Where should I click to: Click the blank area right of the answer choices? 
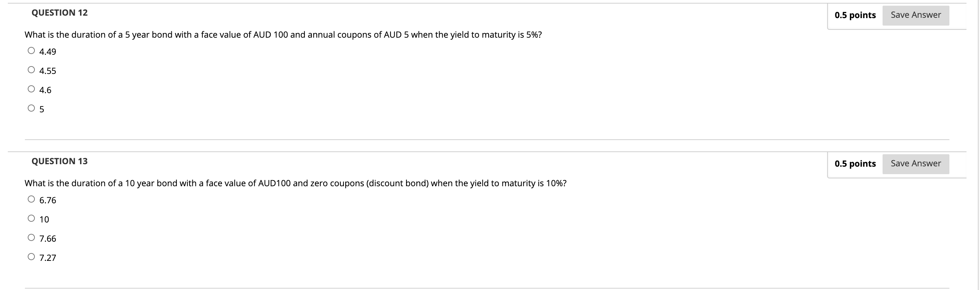[x=533, y=95]
